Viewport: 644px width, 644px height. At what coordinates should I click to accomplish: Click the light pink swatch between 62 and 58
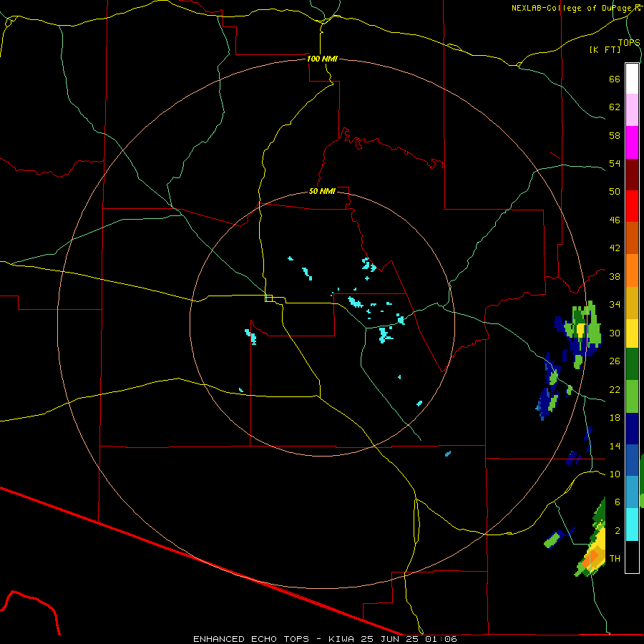(x=632, y=110)
